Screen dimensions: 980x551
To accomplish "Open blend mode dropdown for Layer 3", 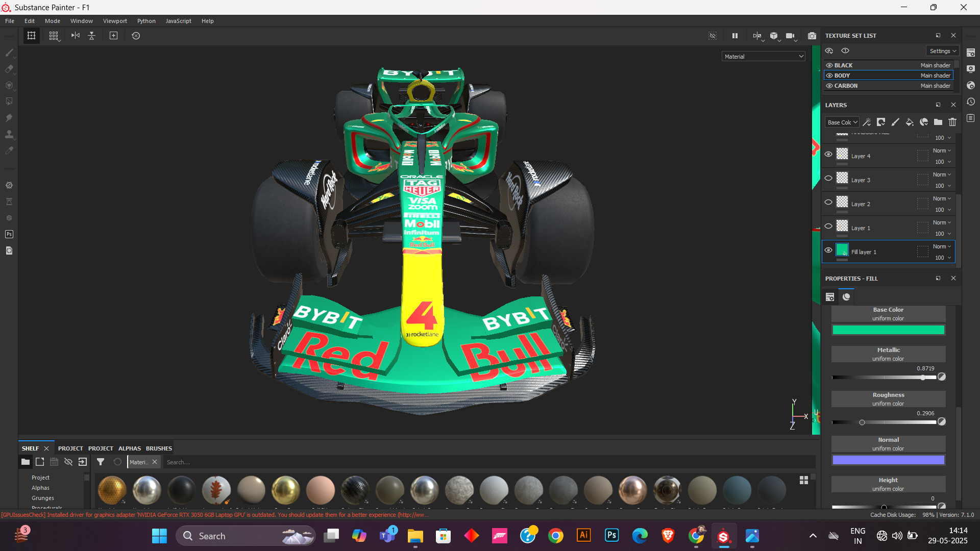I will pos(942,174).
